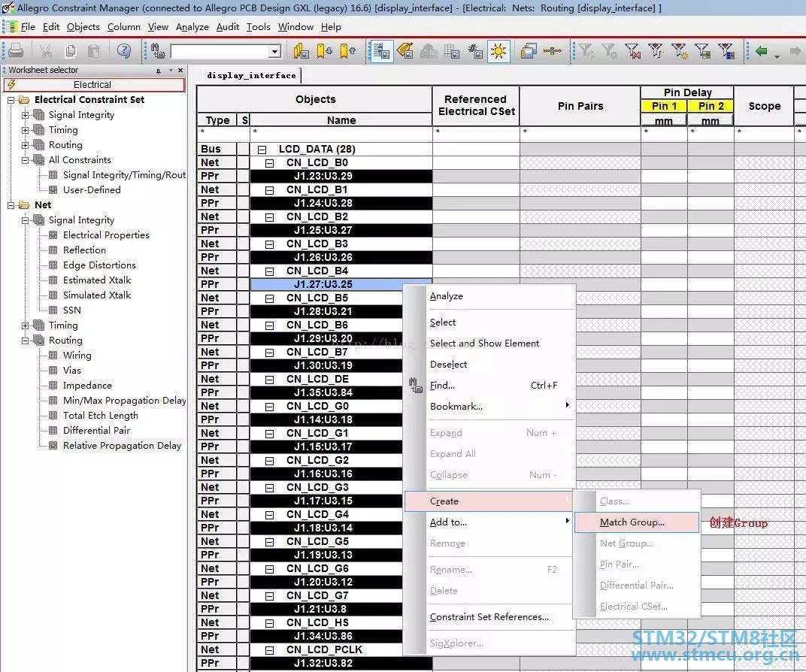
Task: Click the Referenced Electrical CSet header
Action: (476, 105)
